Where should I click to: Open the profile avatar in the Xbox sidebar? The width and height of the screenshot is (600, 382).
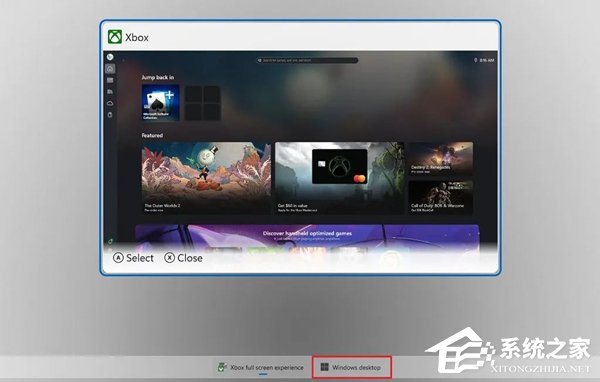point(110,57)
